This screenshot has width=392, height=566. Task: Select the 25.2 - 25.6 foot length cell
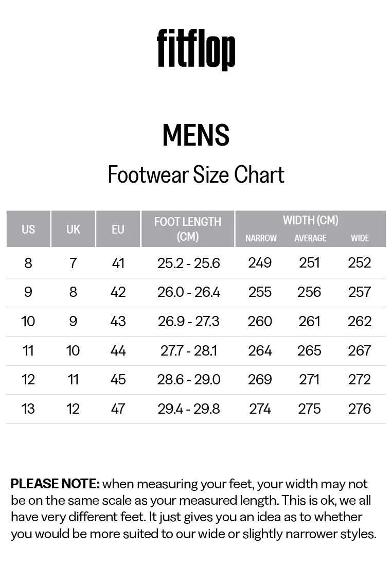pos(188,263)
